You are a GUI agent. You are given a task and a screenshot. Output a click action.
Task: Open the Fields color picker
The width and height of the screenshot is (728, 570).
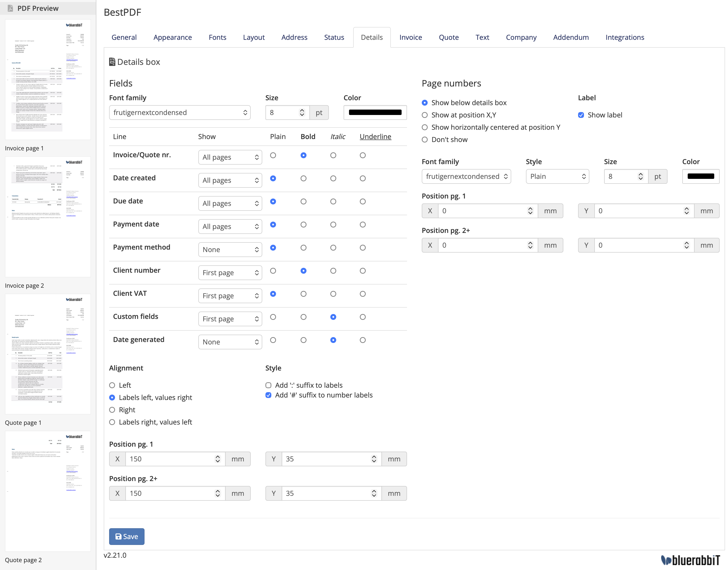[375, 113]
